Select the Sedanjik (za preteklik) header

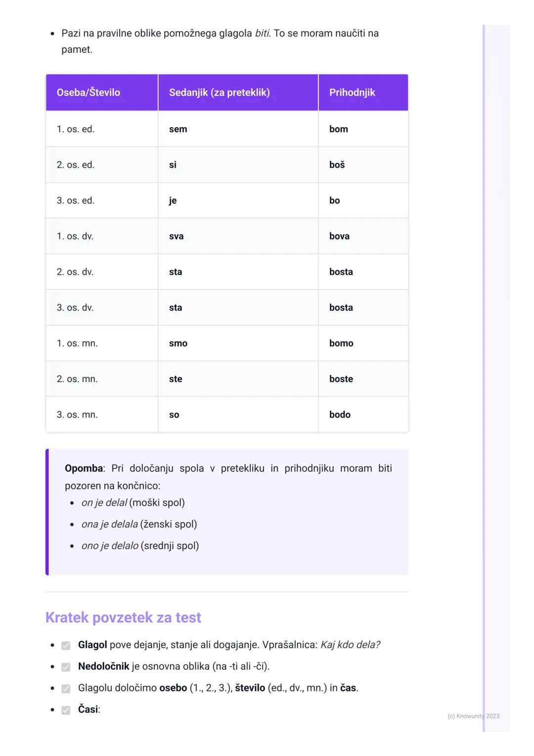220,93
